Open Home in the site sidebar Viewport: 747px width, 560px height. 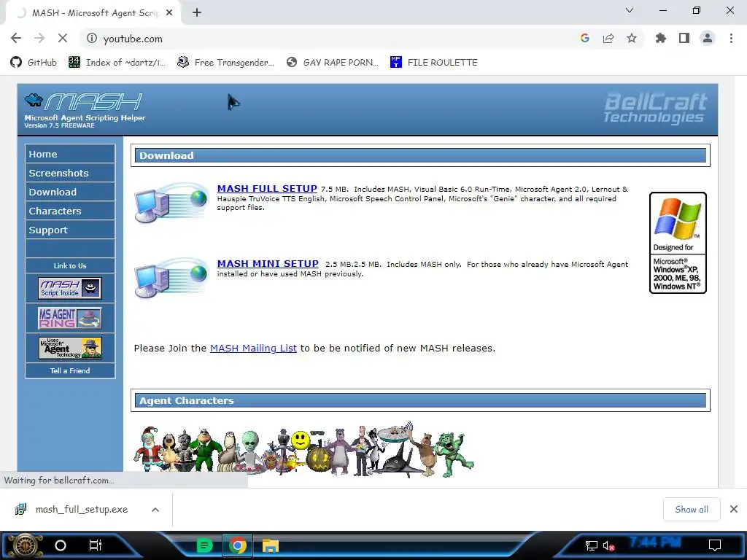pos(70,154)
